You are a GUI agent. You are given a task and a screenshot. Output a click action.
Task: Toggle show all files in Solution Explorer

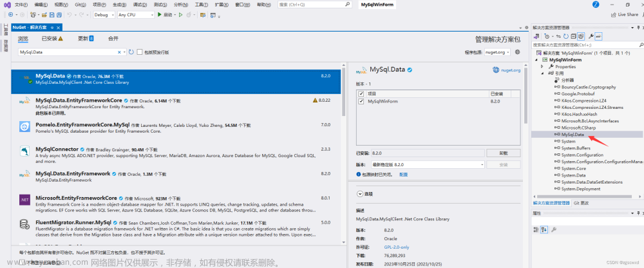(x=581, y=36)
